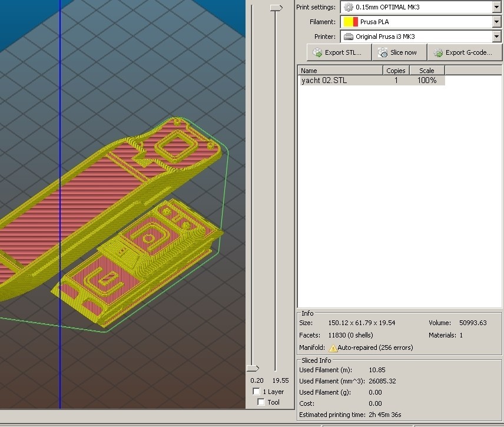Click the Copies column header
This screenshot has height=427, width=504.
coord(396,71)
